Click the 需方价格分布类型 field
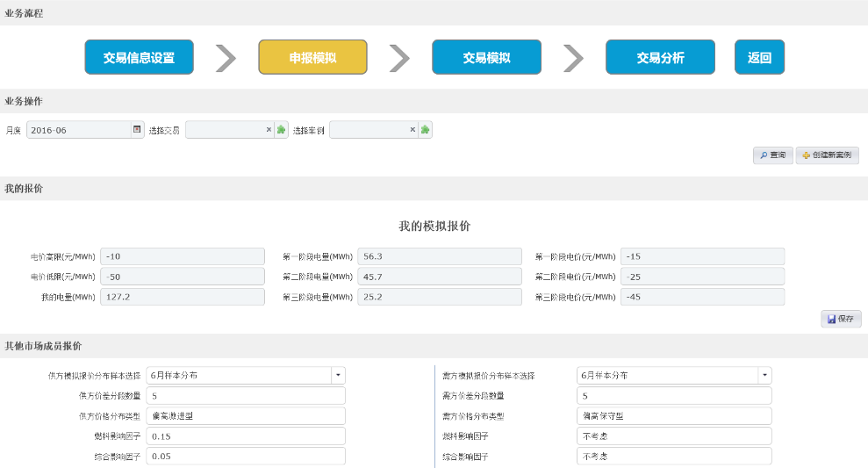868x468 pixels. coord(674,416)
